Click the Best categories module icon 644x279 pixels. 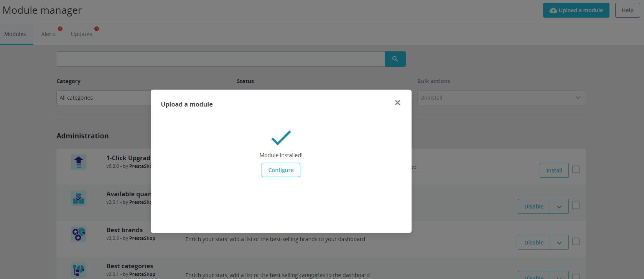tap(79, 270)
